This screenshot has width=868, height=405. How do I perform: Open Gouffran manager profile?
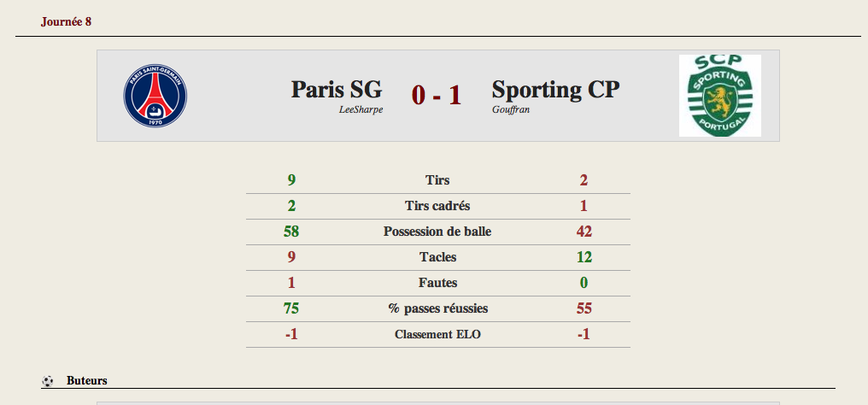511,109
